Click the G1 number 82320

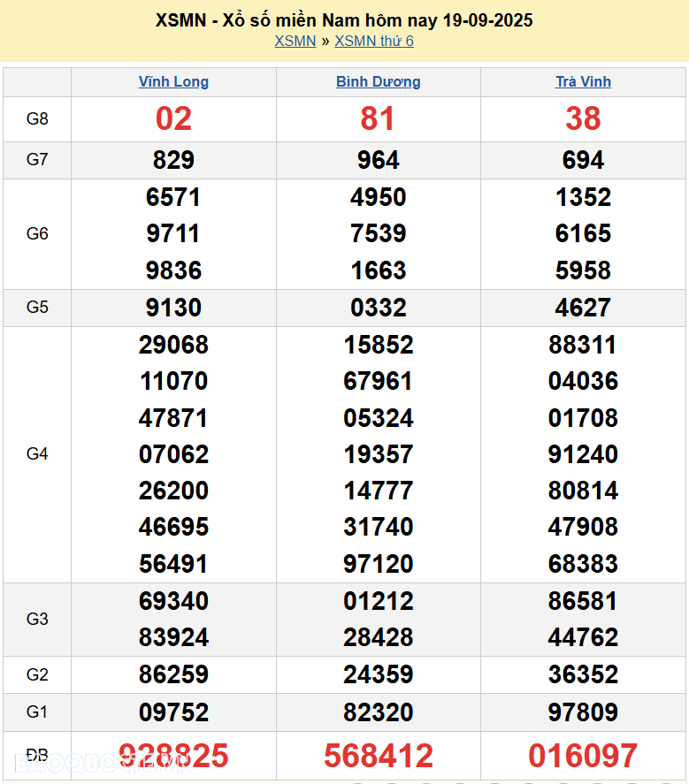click(x=378, y=712)
